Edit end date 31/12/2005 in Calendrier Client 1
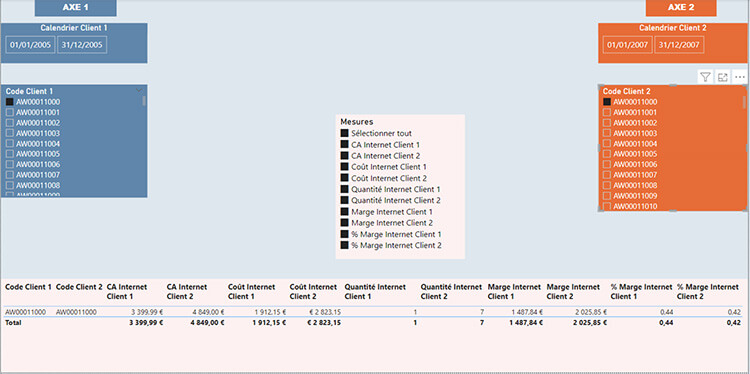 (x=82, y=45)
